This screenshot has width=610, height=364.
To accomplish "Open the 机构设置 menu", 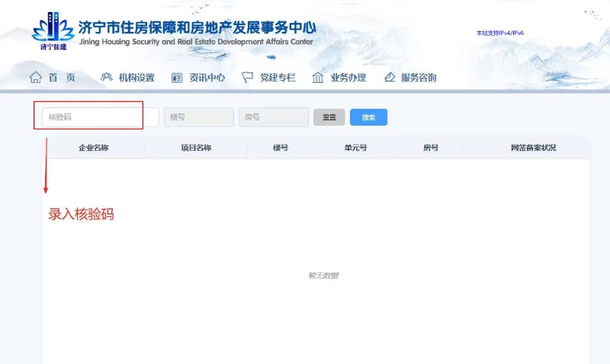I will pos(136,78).
